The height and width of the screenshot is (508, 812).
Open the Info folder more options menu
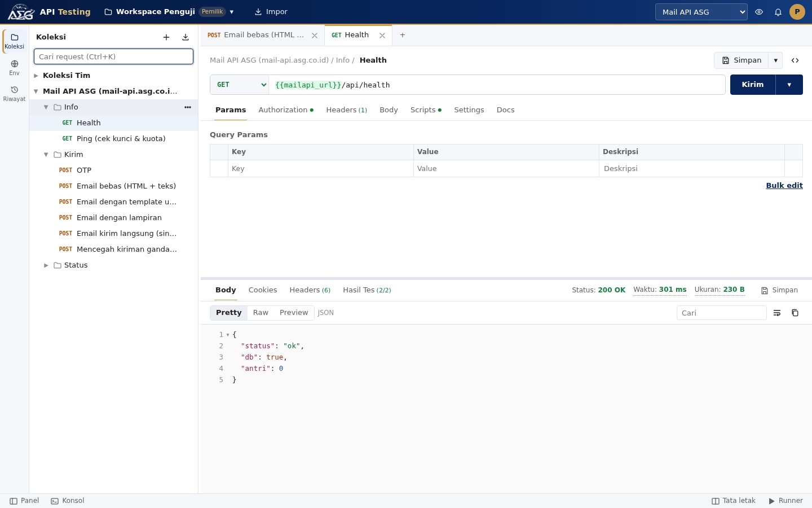[188, 107]
